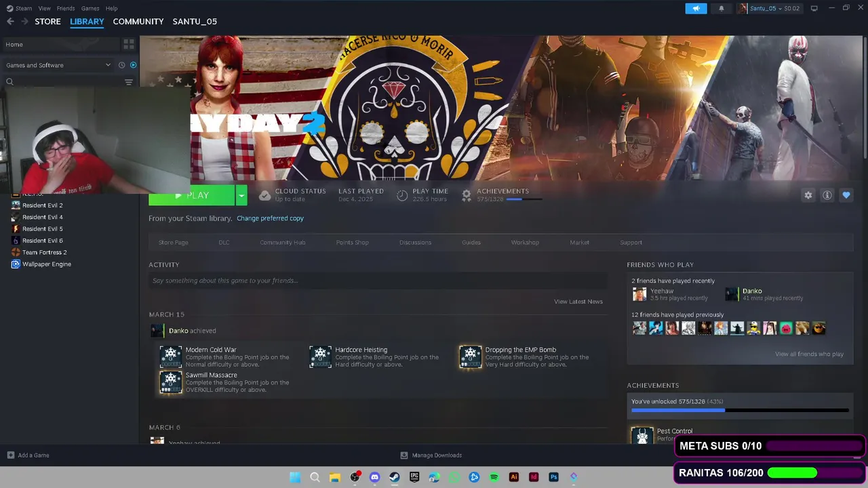Screen dimensions: 868x488
Task: Click the Big Picture mode monitor icon
Action: coord(814,8)
